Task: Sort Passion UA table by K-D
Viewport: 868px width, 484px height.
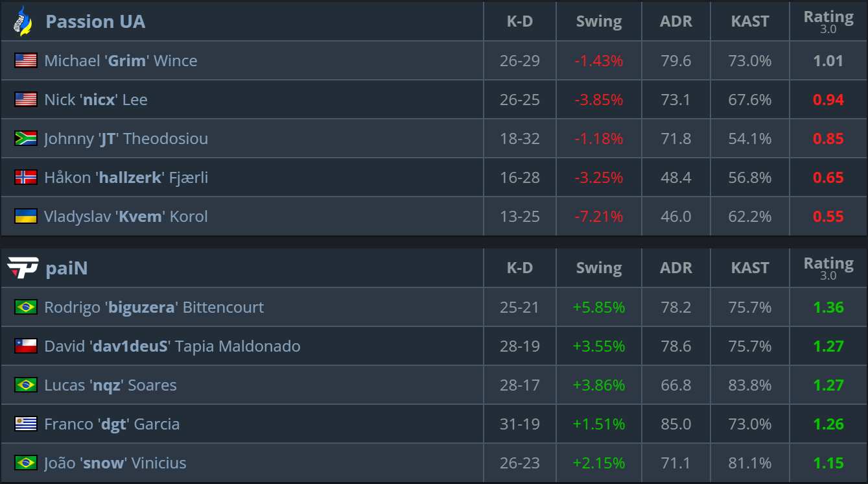Action: tap(519, 21)
